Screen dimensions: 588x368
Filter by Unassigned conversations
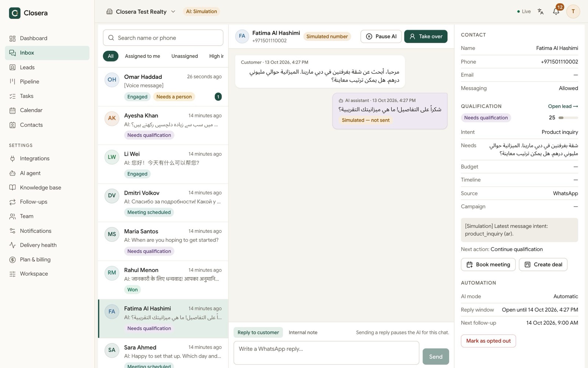coord(184,56)
